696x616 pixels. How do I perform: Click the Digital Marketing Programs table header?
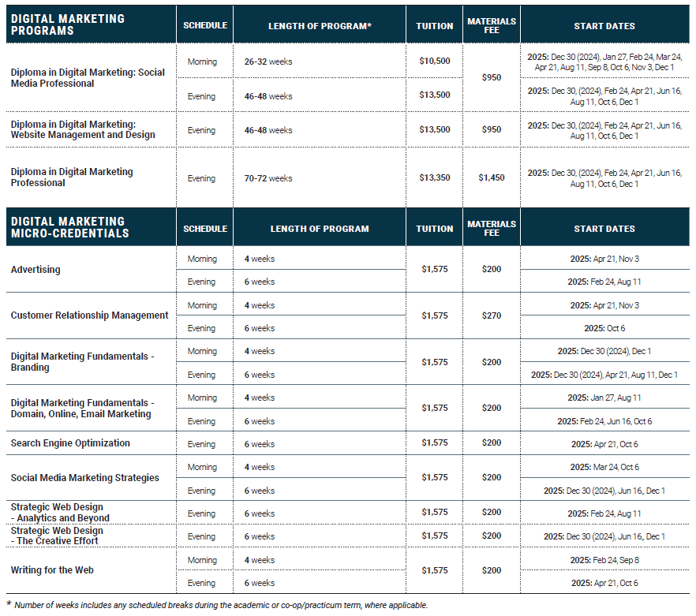click(x=67, y=25)
